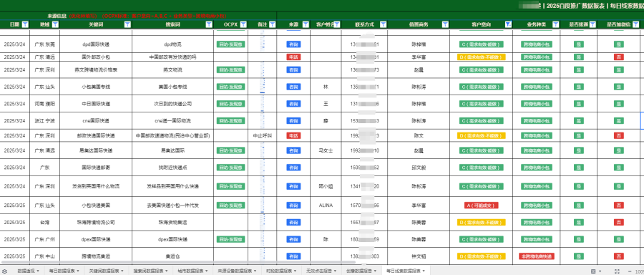Screen dimensions: 644x275
Task: Click the horizontal scrollbar above the sheet tabs
Action: point(179,262)
